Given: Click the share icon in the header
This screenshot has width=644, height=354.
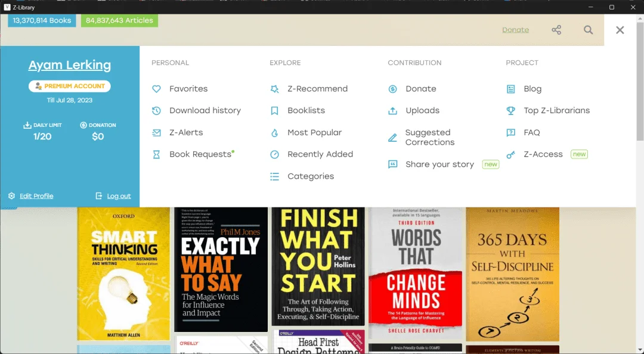Looking at the screenshot, I should [x=556, y=30].
